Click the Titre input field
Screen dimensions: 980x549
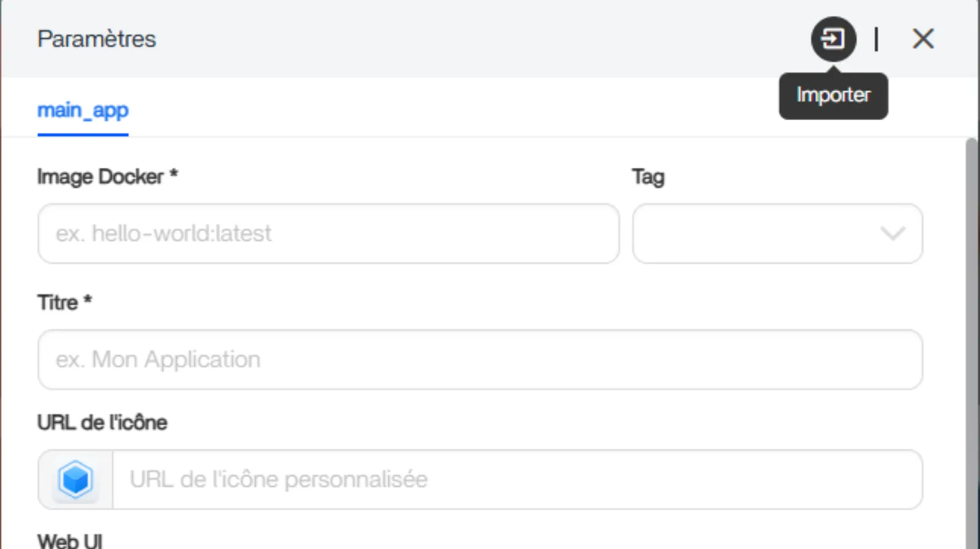(480, 360)
